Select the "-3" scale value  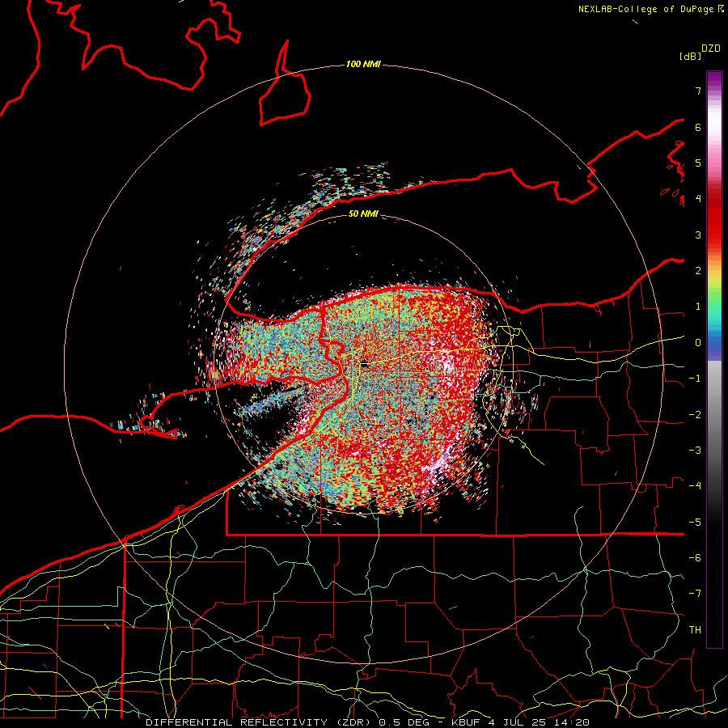click(x=695, y=451)
